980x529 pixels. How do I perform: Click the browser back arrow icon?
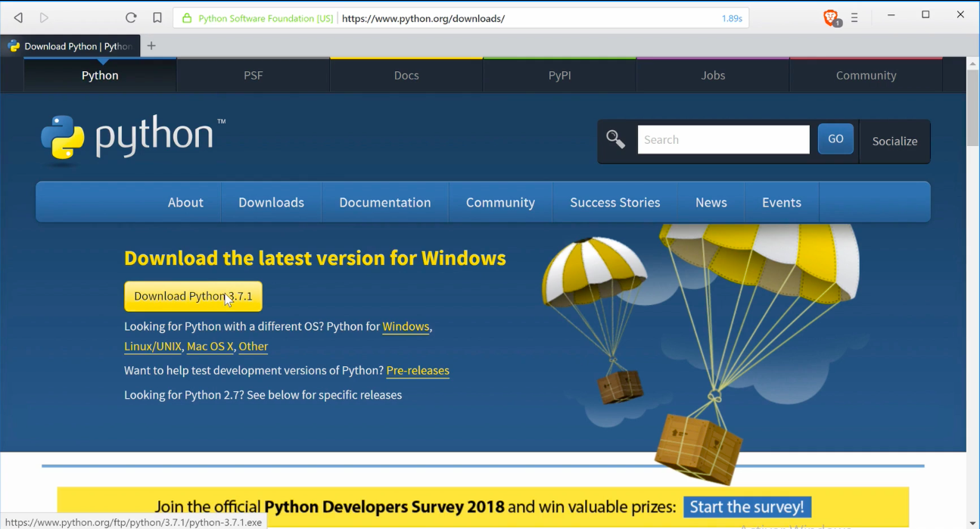pyautogui.click(x=18, y=17)
